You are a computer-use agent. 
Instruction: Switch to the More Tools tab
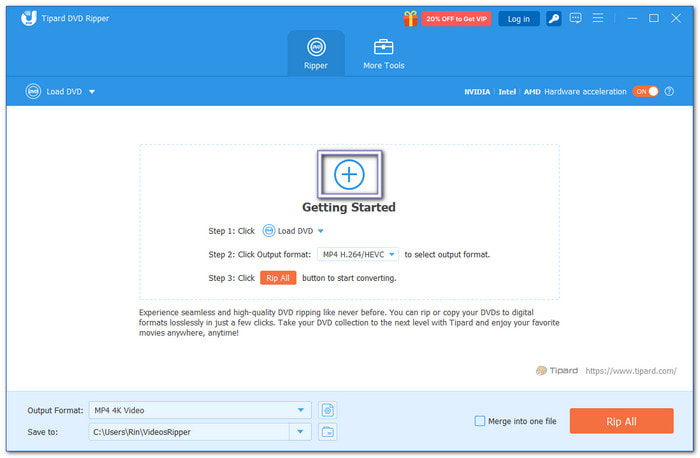coord(383,54)
